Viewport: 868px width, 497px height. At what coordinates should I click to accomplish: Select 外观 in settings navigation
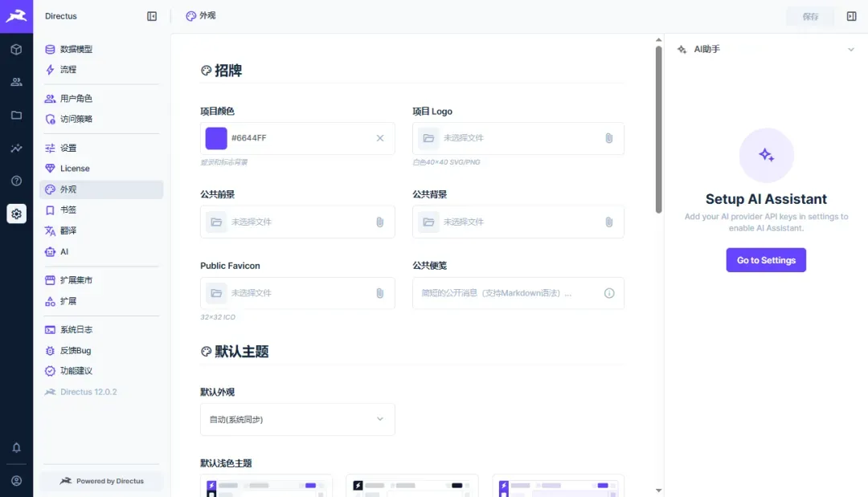coord(101,189)
